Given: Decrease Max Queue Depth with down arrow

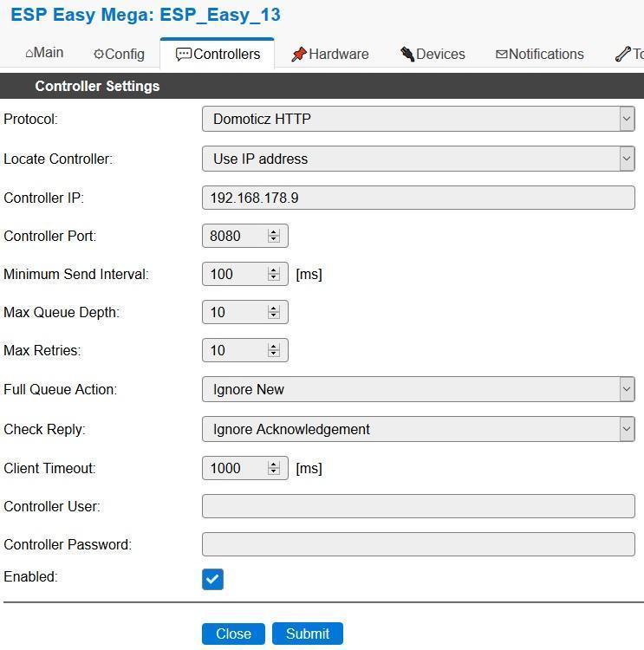Looking at the screenshot, I should click(274, 315).
